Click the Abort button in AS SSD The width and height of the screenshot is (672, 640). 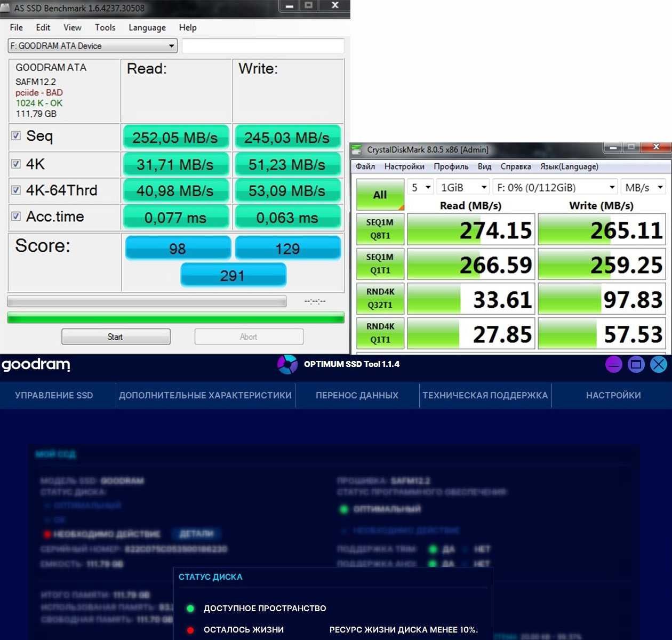coord(249,337)
